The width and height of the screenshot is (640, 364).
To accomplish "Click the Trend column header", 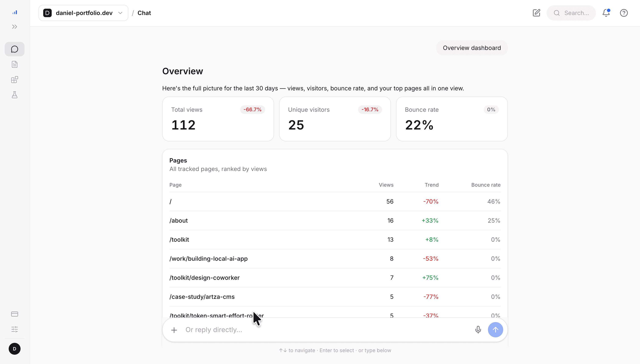I will (431, 185).
